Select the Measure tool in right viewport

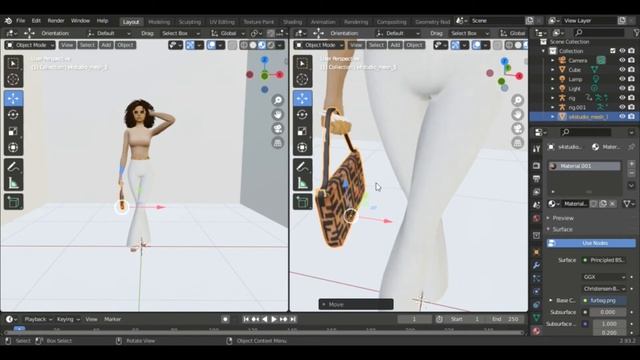click(302, 183)
